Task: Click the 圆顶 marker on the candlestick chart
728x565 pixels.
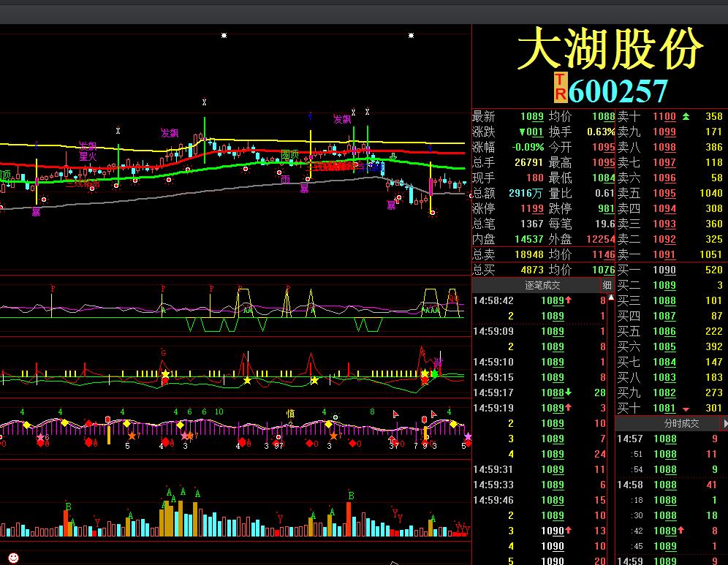Action: pos(289,154)
